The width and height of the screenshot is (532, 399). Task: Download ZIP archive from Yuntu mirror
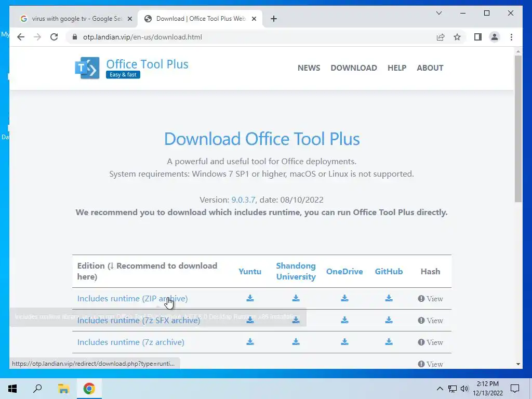coord(250,298)
